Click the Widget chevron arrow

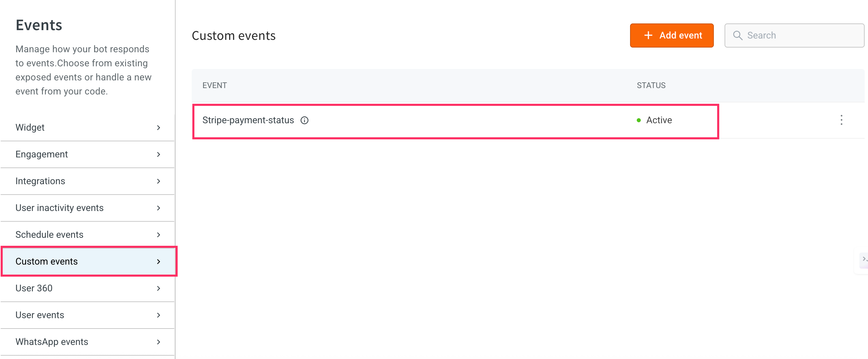(x=159, y=128)
